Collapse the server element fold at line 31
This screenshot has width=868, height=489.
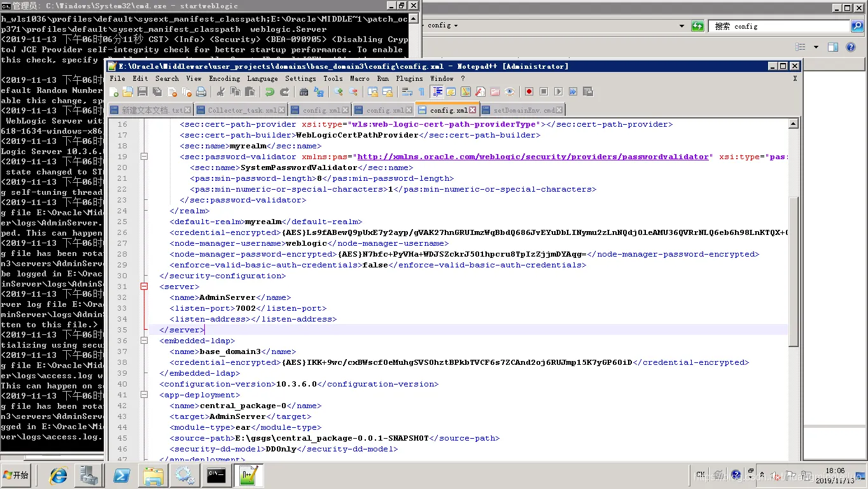[x=144, y=287]
